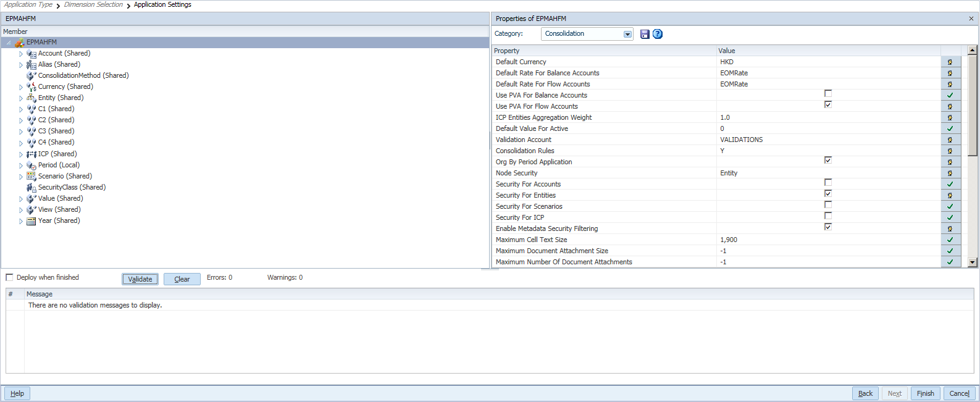The image size is (980, 402).
Task: Click green check for Maximum Number Of Document Attachments
Action: point(950,262)
